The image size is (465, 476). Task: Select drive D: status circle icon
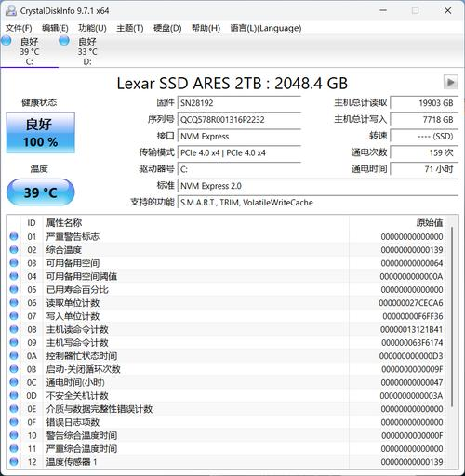(64, 41)
